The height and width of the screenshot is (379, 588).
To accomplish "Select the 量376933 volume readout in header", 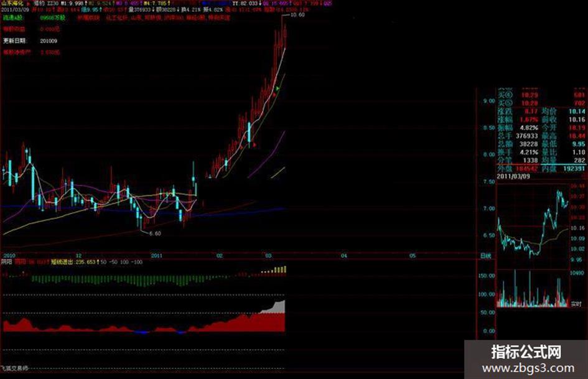I will (x=139, y=10).
